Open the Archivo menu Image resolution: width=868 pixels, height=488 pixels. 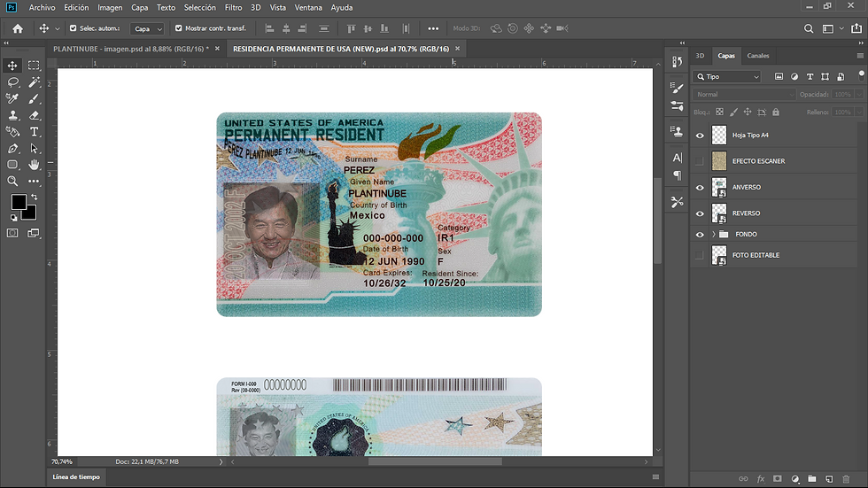(x=43, y=8)
